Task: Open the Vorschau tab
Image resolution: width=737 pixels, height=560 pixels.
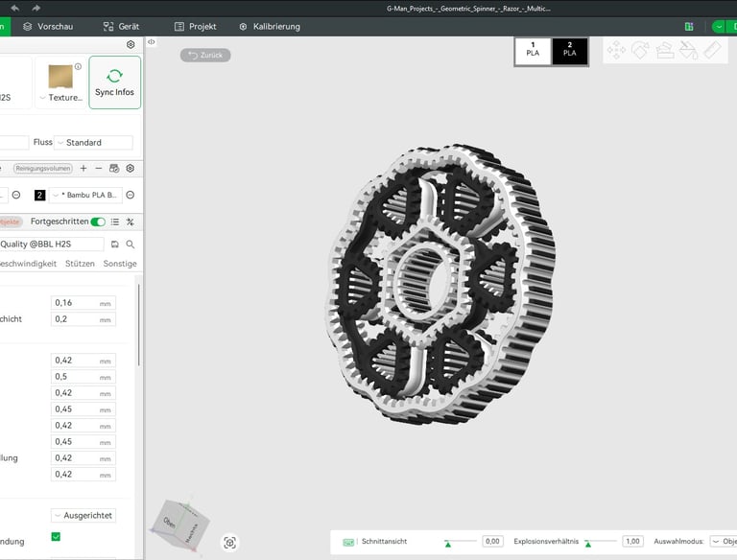Action: click(48, 26)
